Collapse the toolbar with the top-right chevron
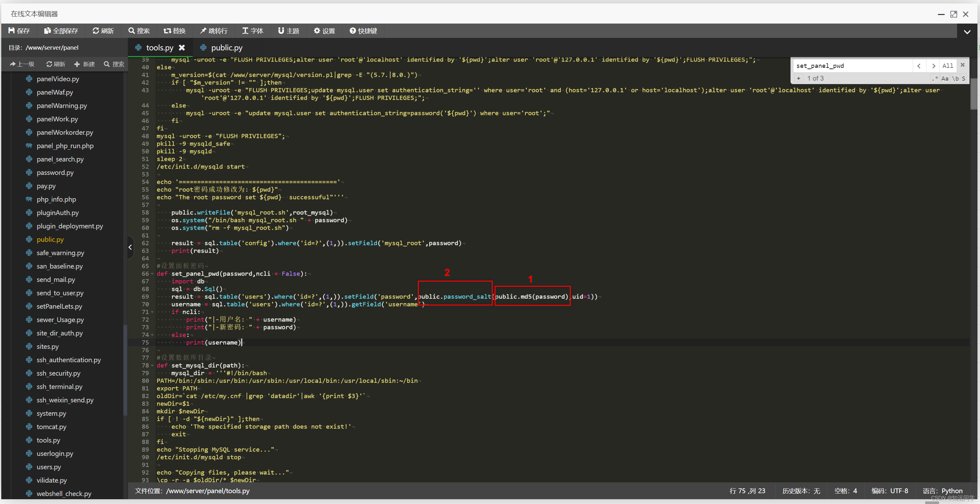The image size is (980, 504). (x=967, y=32)
